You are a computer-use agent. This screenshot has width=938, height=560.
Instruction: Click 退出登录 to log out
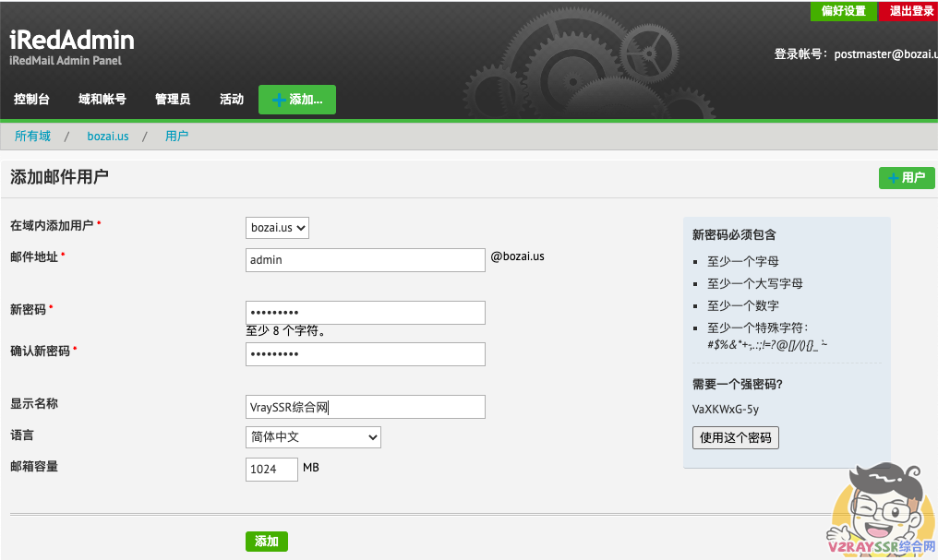pos(908,11)
